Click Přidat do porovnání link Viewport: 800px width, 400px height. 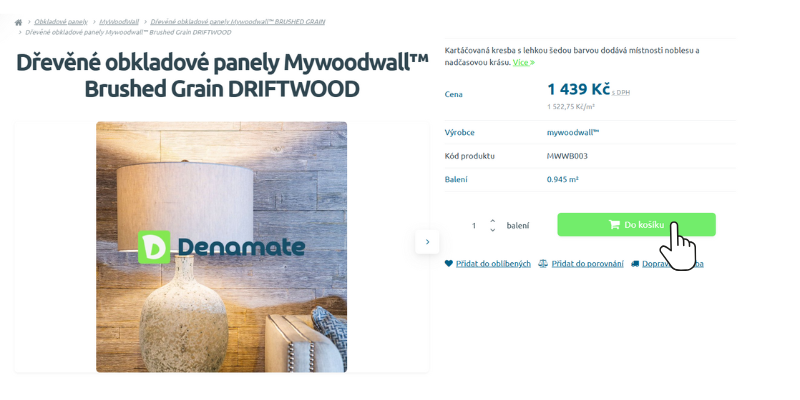pyautogui.click(x=587, y=264)
